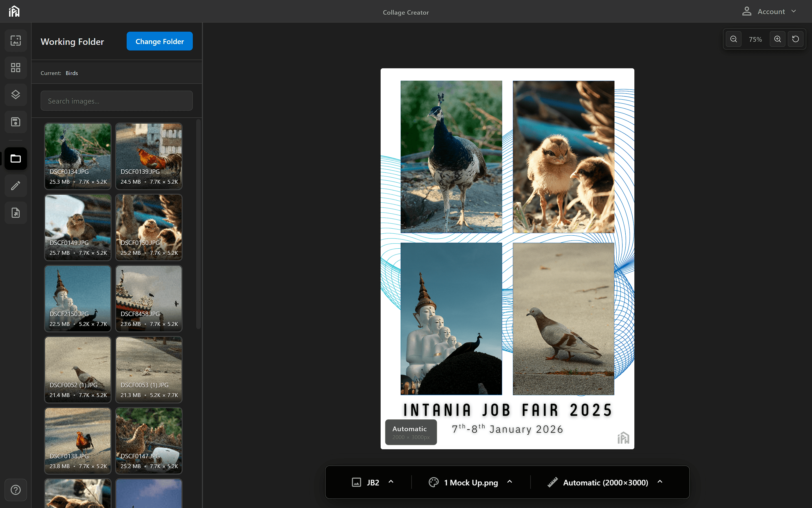
Task: Click the Collage Creator title text
Action: (406, 12)
